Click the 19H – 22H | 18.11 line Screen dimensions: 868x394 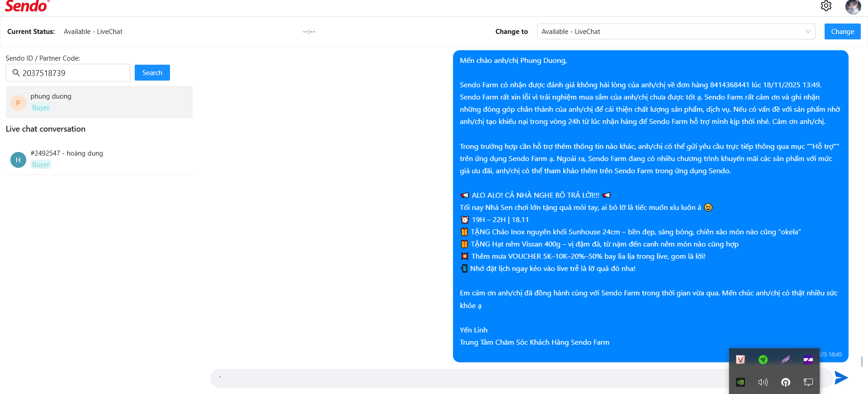(495, 220)
